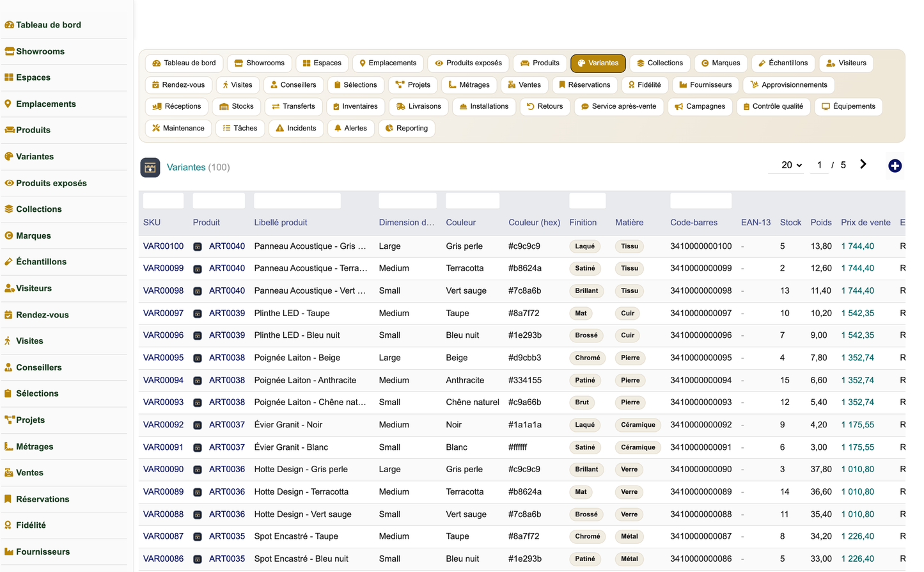924x572 pixels.
Task: Sort by the Matière column header
Action: (629, 223)
